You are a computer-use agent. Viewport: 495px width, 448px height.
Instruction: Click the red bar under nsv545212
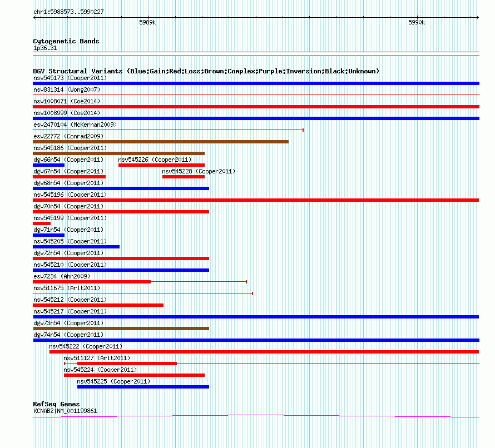click(x=98, y=305)
